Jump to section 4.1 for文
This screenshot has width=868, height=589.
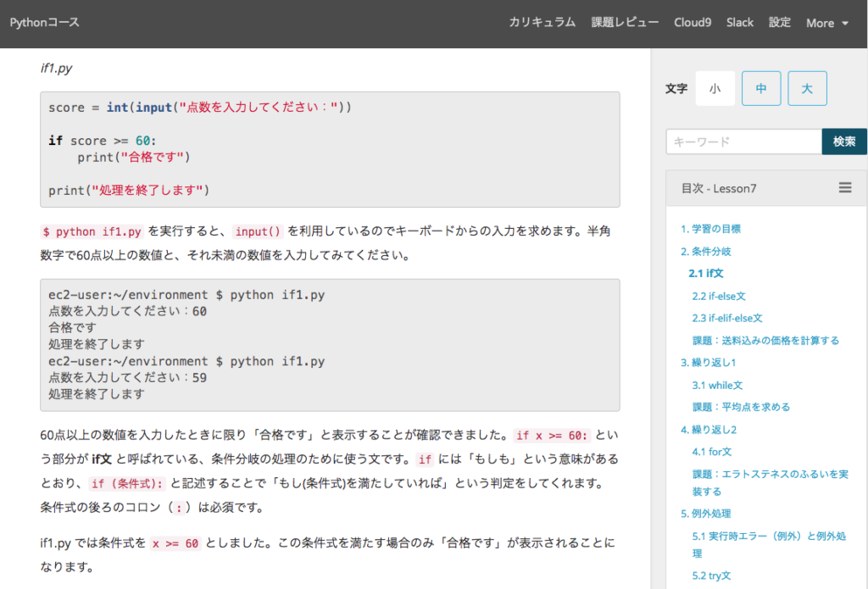(711, 452)
